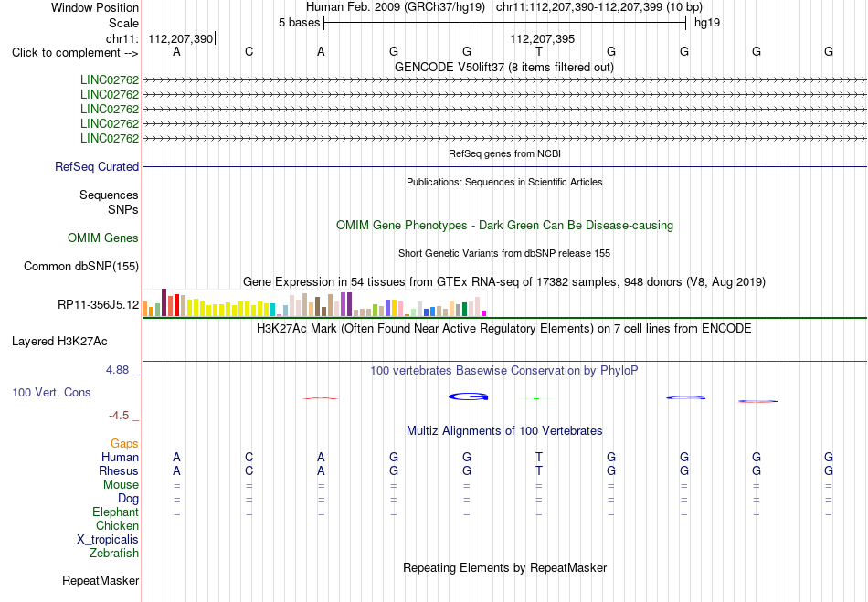Click the T base in the Rhesus alignment row
This screenshot has width=868, height=602.
coord(539,470)
